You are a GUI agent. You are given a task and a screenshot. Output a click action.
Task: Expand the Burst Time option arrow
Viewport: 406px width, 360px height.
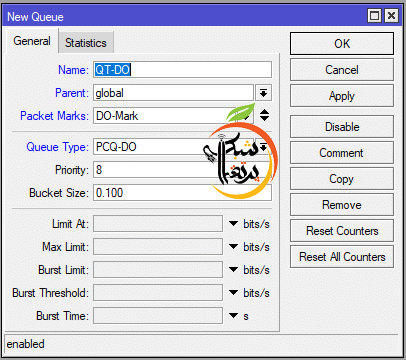pos(233,316)
